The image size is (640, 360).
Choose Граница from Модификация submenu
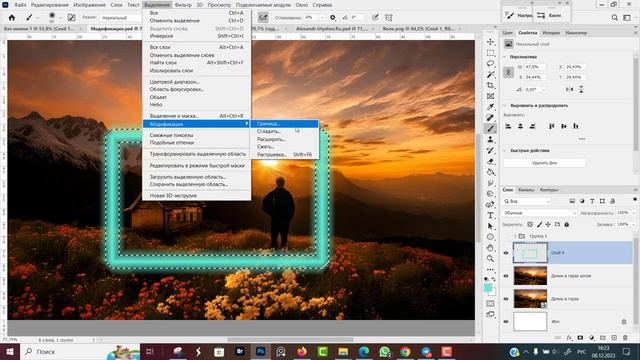[x=284, y=124]
